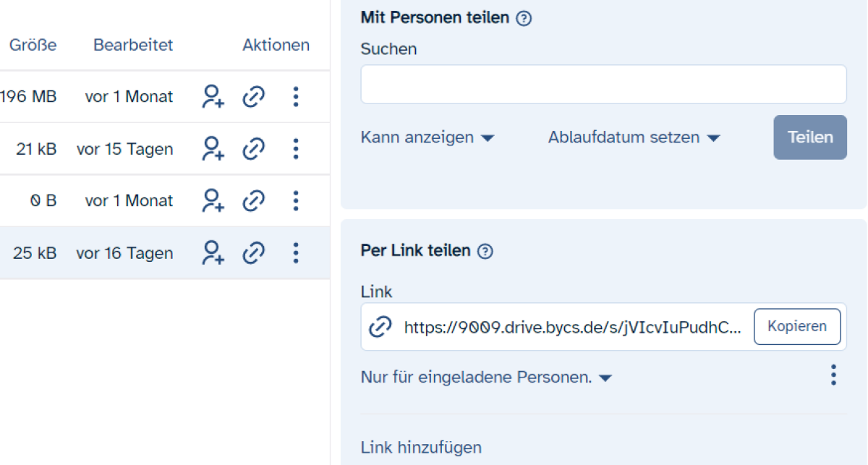The width and height of the screenshot is (868, 465).
Task: Copy link with the Kopieren button
Action: pos(797,327)
